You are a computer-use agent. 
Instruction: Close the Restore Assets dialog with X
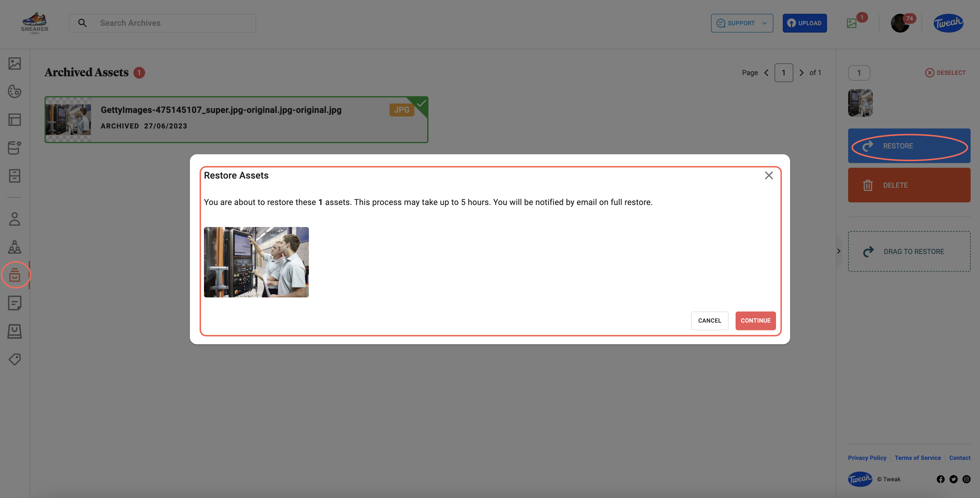(x=769, y=175)
